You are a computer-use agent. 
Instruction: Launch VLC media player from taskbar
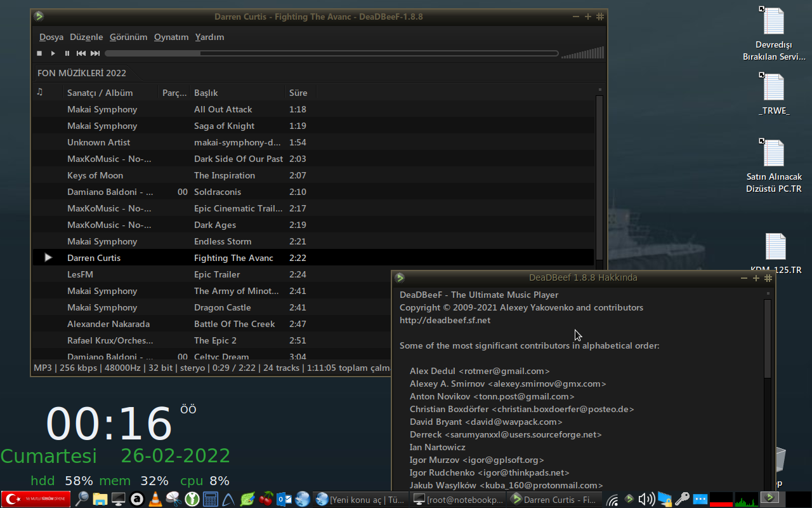[155, 499]
